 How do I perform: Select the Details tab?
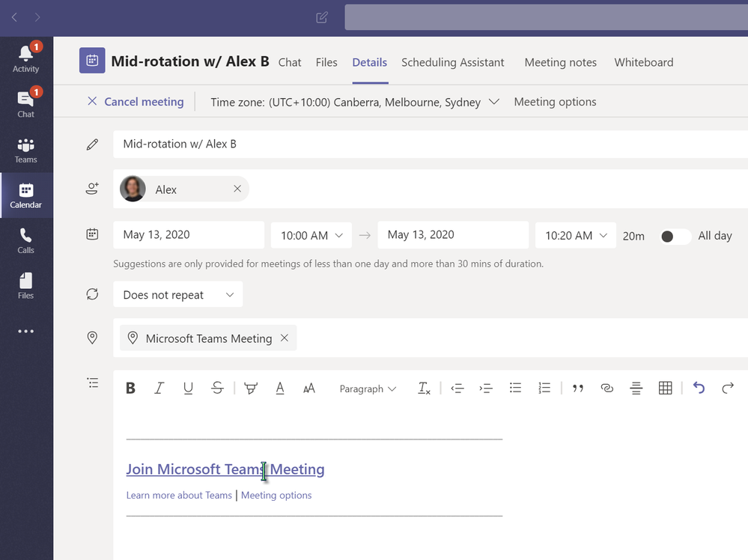point(370,62)
